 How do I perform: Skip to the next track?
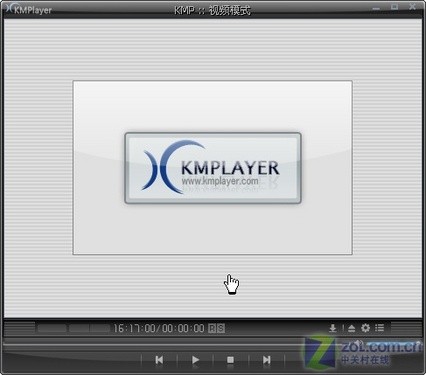pyautogui.click(x=266, y=360)
